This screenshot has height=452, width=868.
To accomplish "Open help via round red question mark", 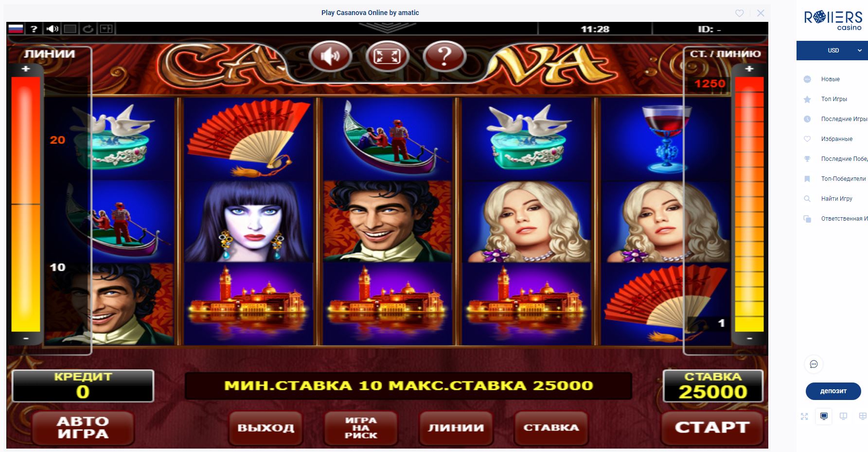I will click(x=444, y=56).
